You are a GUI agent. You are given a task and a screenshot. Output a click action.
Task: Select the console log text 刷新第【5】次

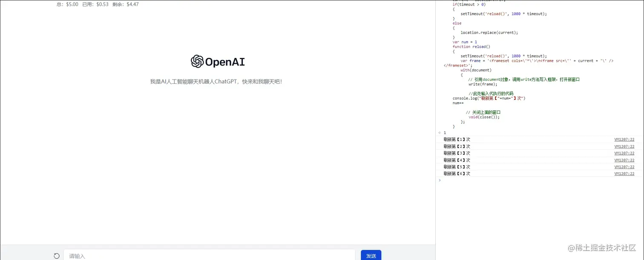click(x=457, y=167)
